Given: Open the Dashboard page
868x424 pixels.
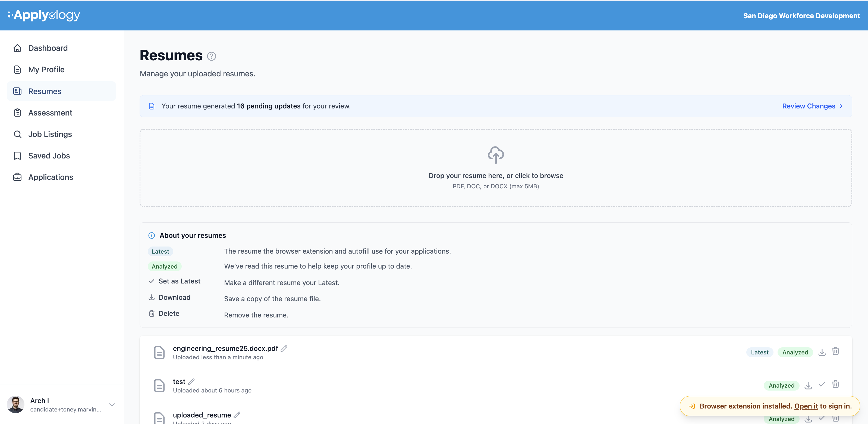Looking at the screenshot, I should pyautogui.click(x=61, y=48).
